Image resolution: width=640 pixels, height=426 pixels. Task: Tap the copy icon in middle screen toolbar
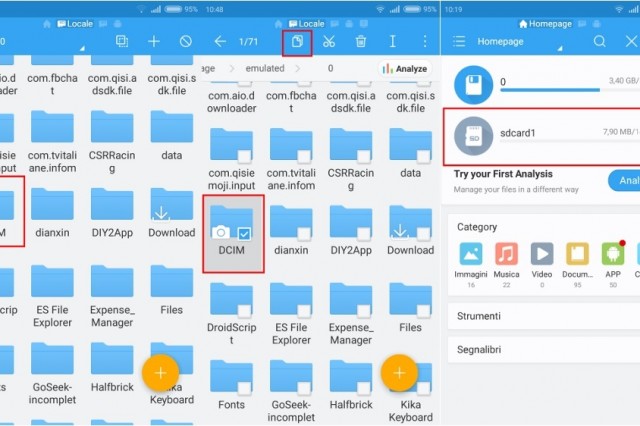pos(297,41)
